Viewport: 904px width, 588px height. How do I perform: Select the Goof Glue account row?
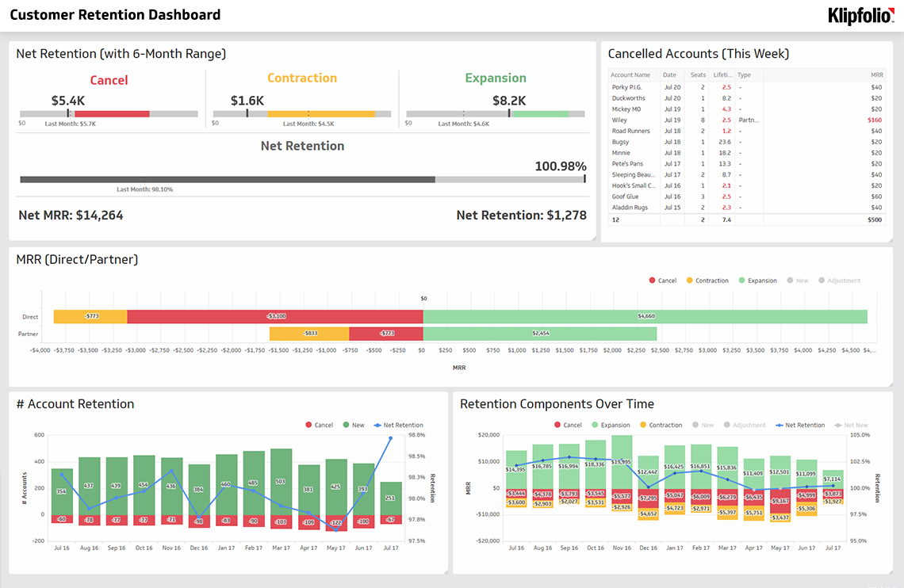[747, 197]
